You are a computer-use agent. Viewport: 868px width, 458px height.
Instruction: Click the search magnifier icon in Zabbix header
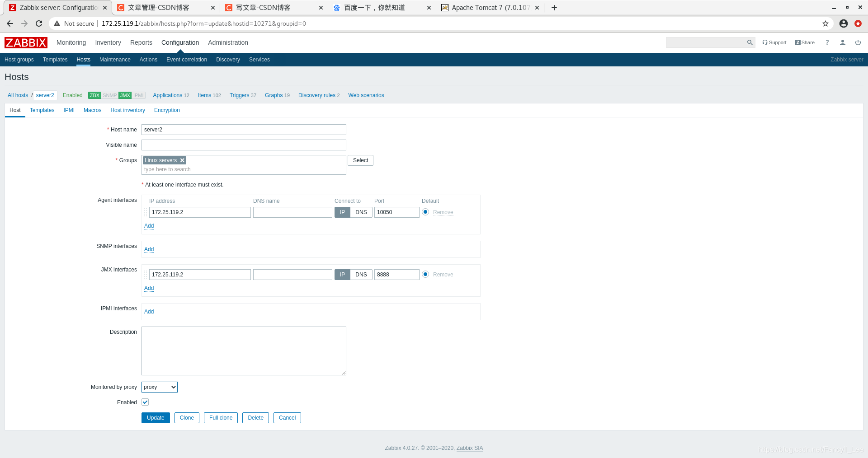[750, 42]
